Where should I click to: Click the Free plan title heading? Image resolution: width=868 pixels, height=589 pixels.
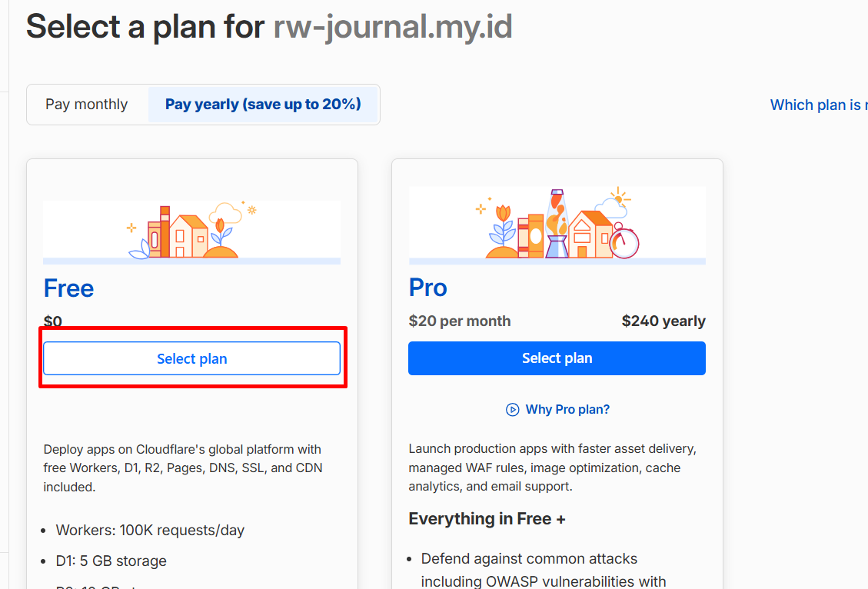68,288
